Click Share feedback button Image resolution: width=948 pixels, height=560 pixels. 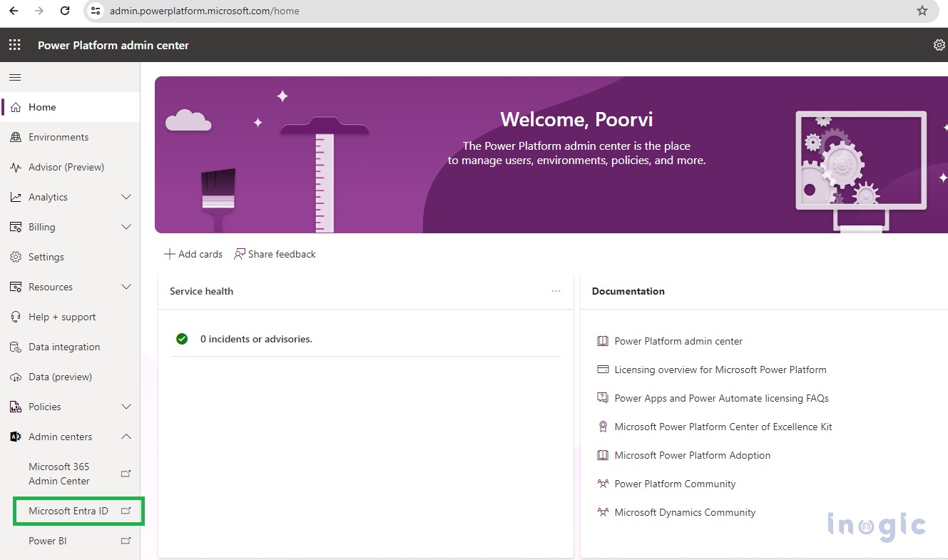point(275,254)
